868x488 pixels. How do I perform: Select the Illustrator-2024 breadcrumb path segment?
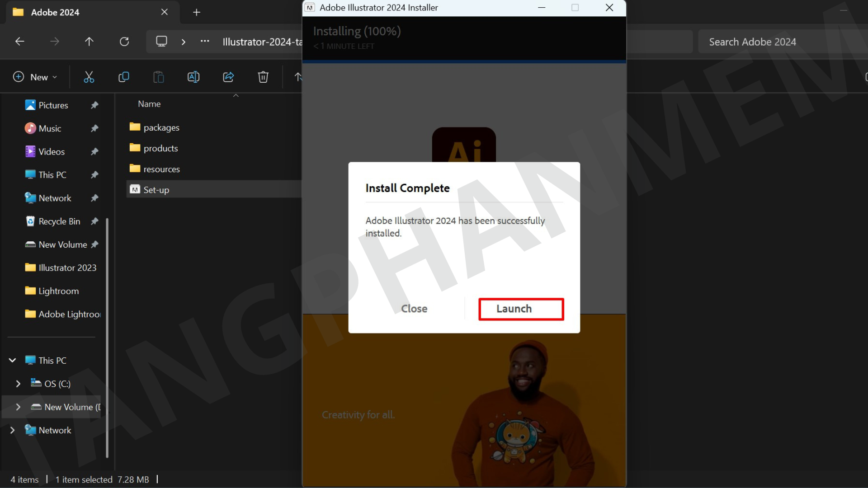[262, 42]
